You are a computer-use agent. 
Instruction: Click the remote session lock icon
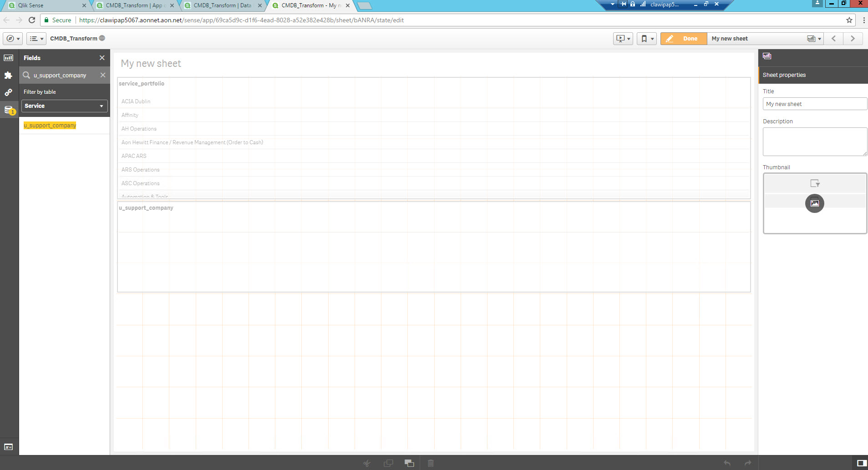click(633, 4)
